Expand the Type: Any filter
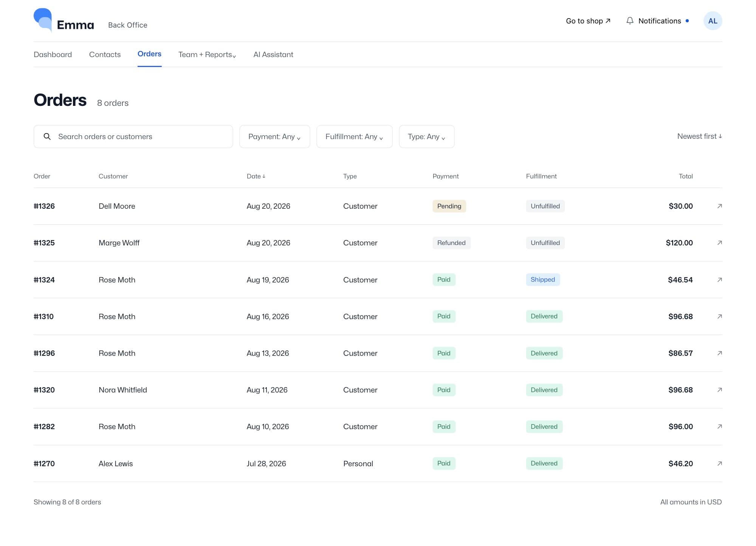The height and width of the screenshot is (546, 756). [x=427, y=136]
